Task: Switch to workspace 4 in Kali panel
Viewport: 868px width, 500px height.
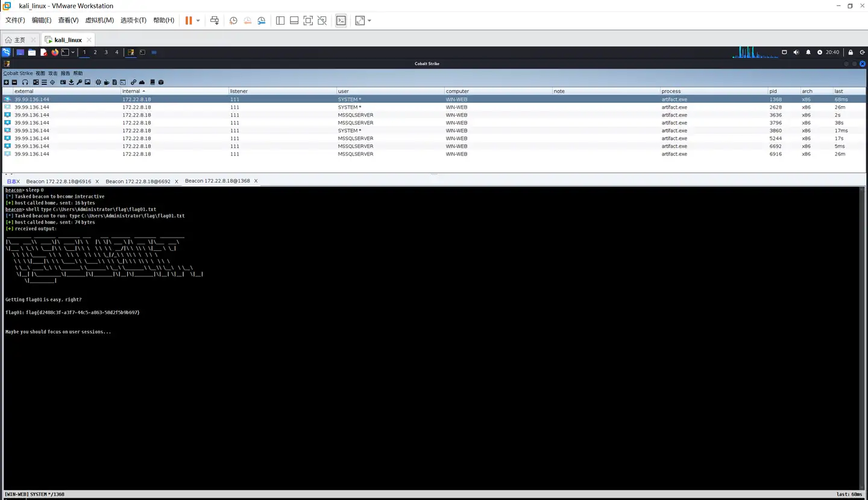Action: [x=117, y=52]
